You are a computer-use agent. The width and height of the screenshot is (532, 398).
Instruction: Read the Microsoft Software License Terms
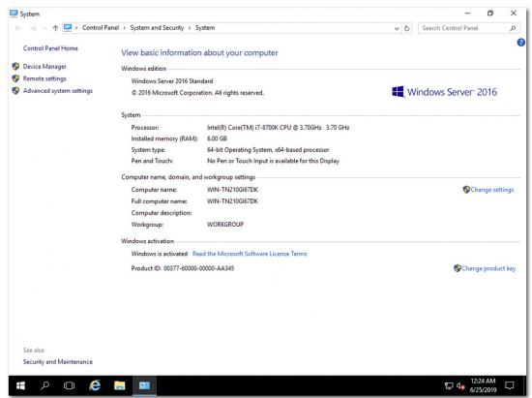(x=250, y=254)
